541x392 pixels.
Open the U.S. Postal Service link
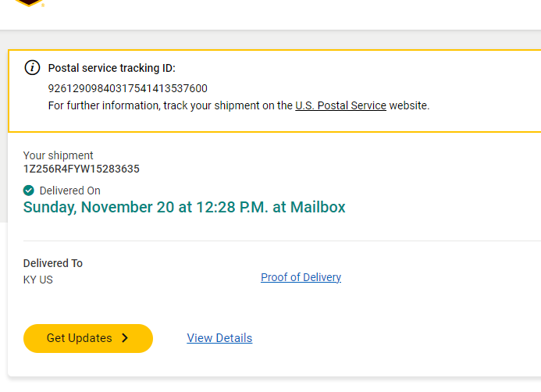340,105
